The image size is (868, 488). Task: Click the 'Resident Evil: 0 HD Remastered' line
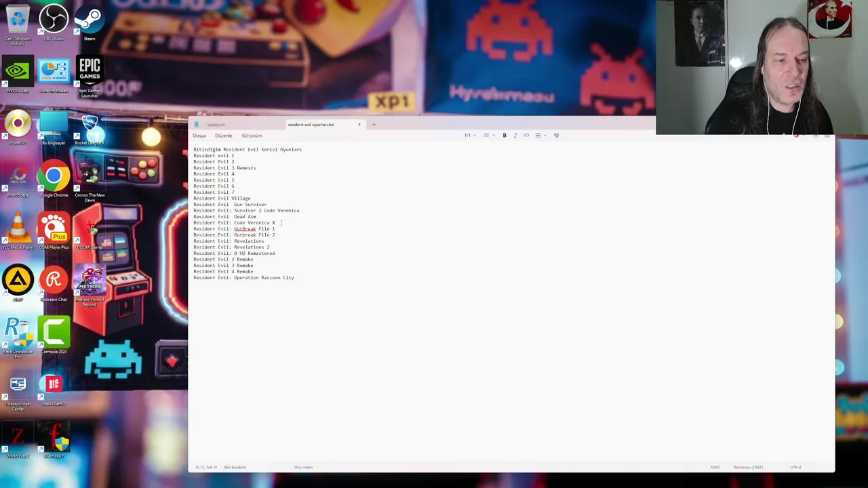coord(234,253)
